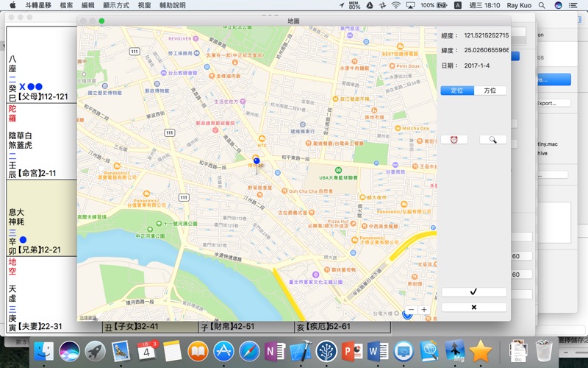The width and height of the screenshot is (588, 368).
Task: Click the Wi-Fi status icon
Action: coord(396,5)
